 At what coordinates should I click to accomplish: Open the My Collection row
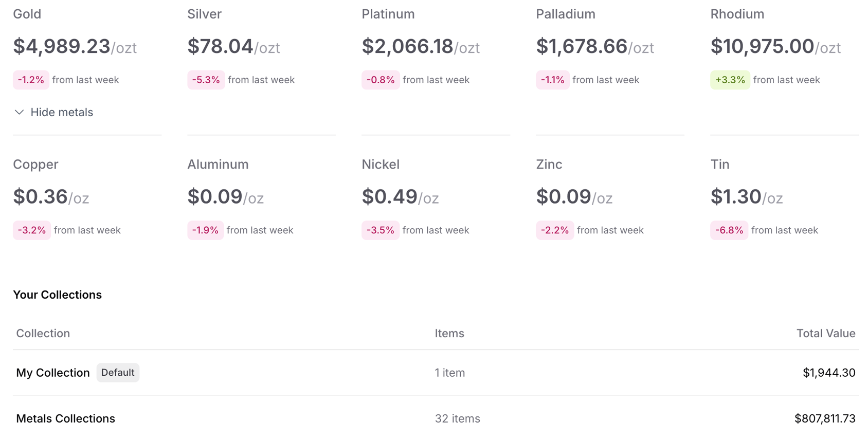tap(52, 373)
